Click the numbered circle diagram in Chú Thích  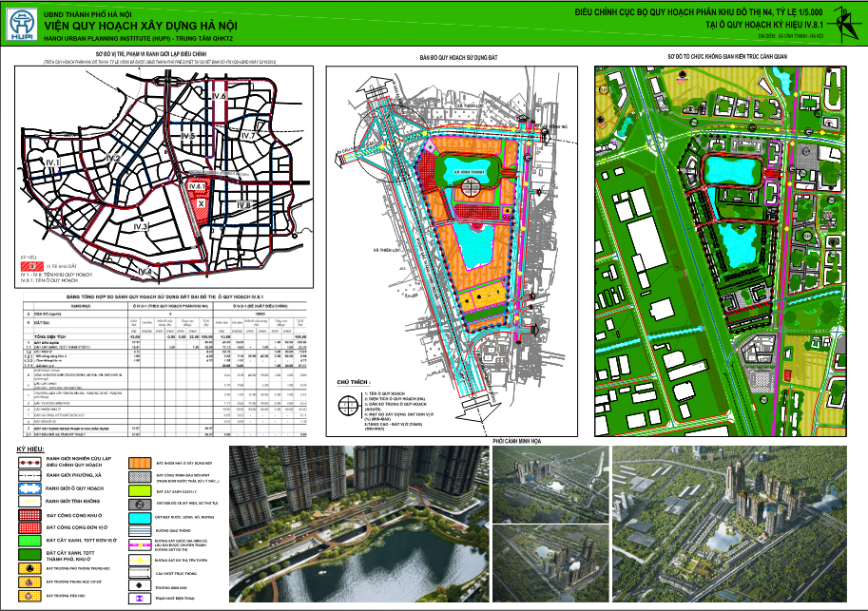pyautogui.click(x=350, y=405)
